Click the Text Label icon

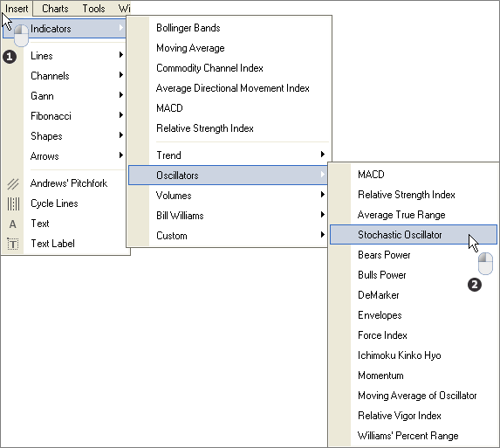click(x=13, y=245)
